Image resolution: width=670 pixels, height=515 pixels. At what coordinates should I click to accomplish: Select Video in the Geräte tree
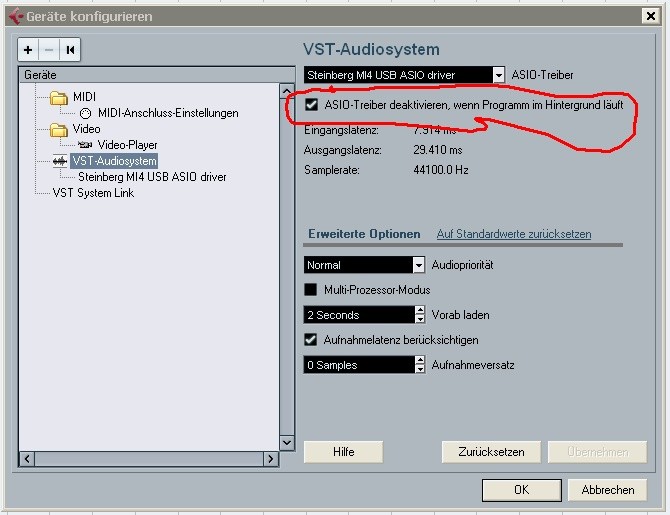coord(86,129)
